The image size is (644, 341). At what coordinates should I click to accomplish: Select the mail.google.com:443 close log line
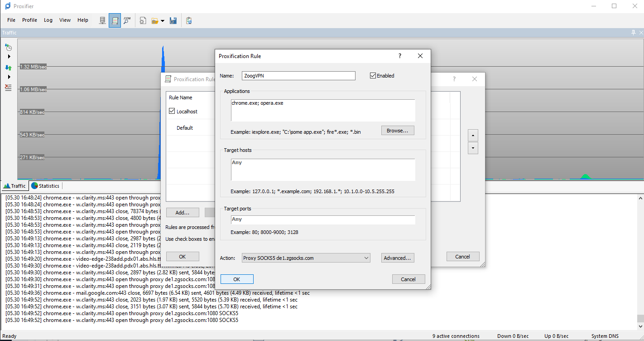(158, 293)
